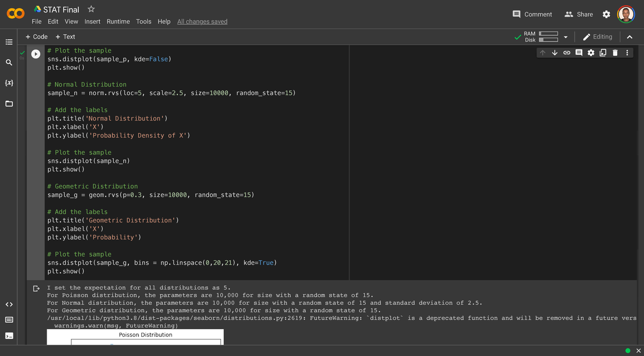Viewport: 644px width, 356px height.
Task: Open revision history via All changes saved
Action: tap(202, 21)
